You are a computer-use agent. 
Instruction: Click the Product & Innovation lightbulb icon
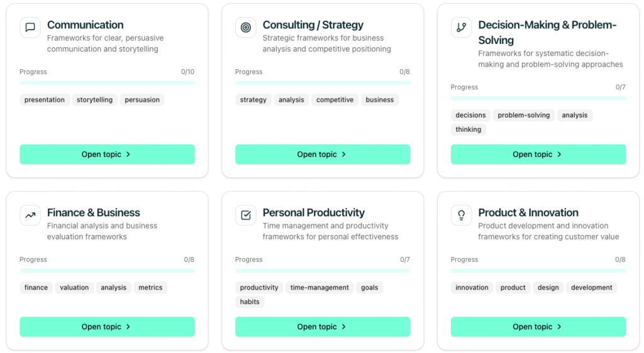tap(462, 215)
